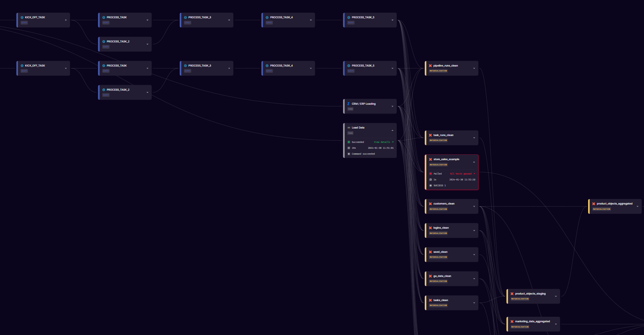
Task: Click the orange dbt icon on customers_clean
Action: coord(430,203)
